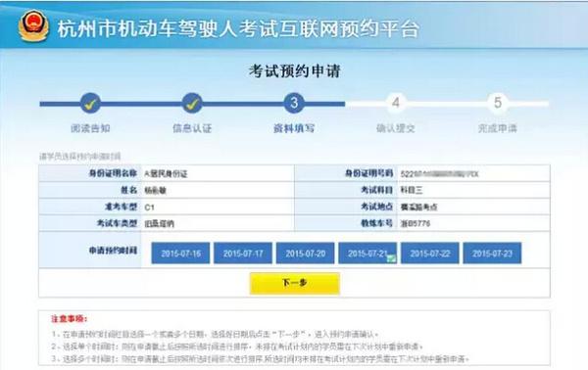This screenshot has height=370, width=588.
Task: Click the 考试预约申请 page heading
Action: coord(295,71)
